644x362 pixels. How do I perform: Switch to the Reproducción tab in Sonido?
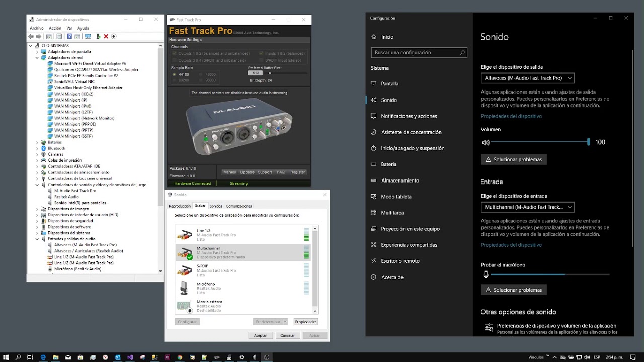point(180,206)
